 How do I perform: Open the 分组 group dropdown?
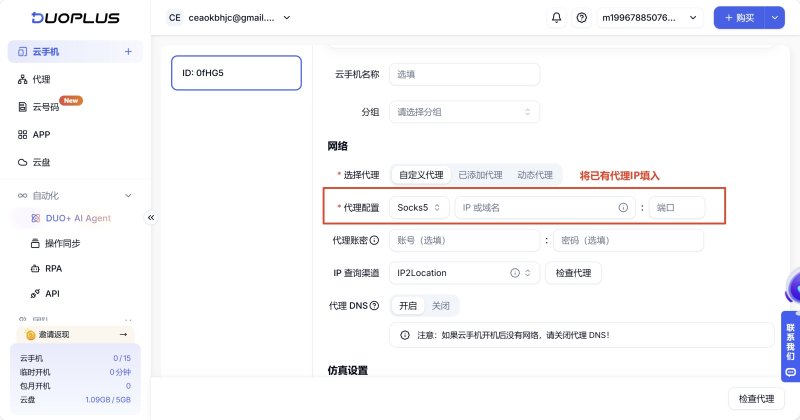click(x=464, y=112)
